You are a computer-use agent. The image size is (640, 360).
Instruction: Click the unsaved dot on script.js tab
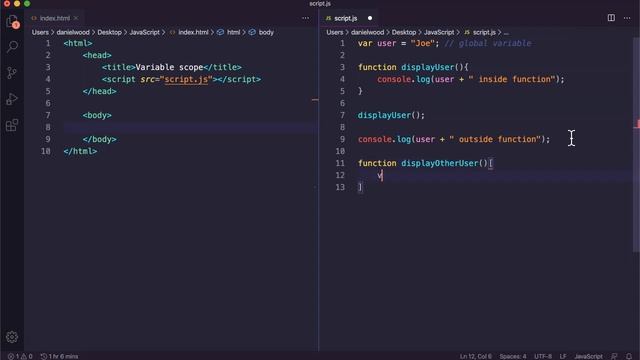[x=370, y=18]
